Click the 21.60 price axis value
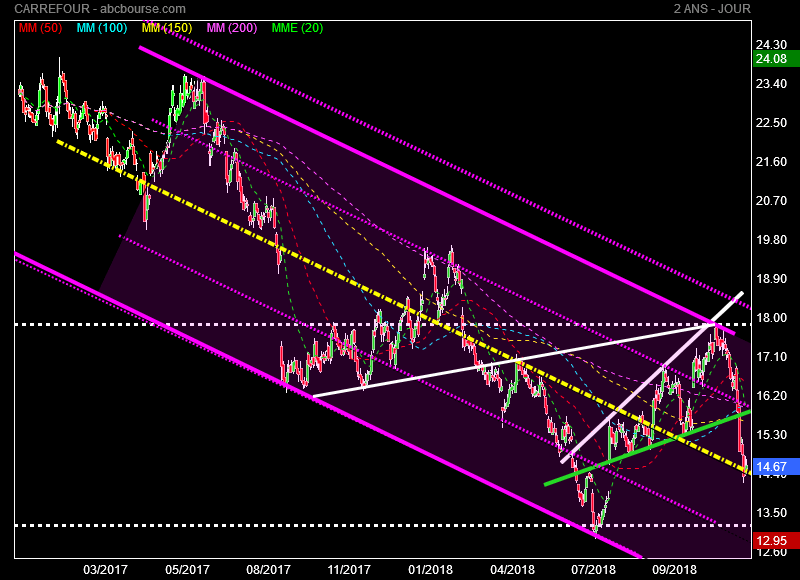This screenshot has height=580, width=800. click(x=771, y=162)
